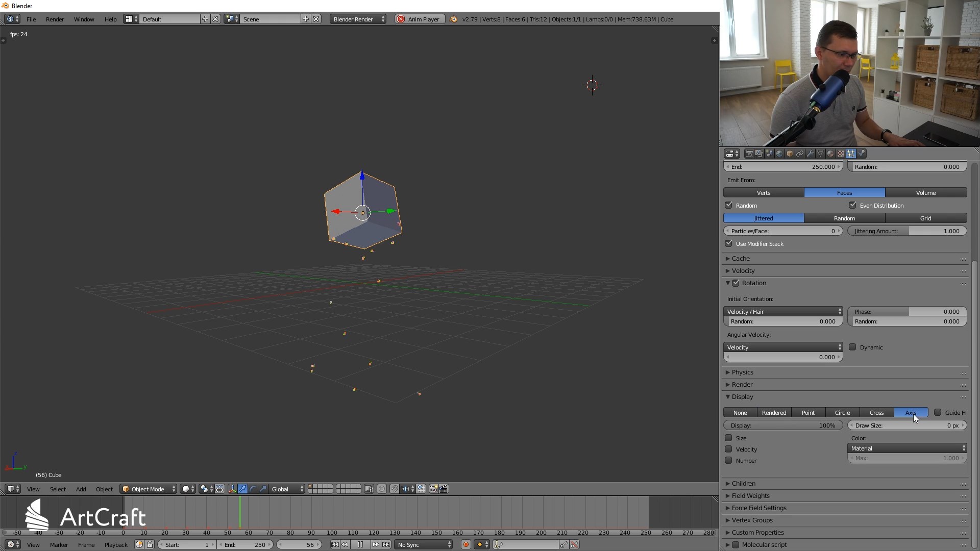The image size is (980, 551).
Task: Enable the Dynamic rotation checkbox
Action: 852,347
